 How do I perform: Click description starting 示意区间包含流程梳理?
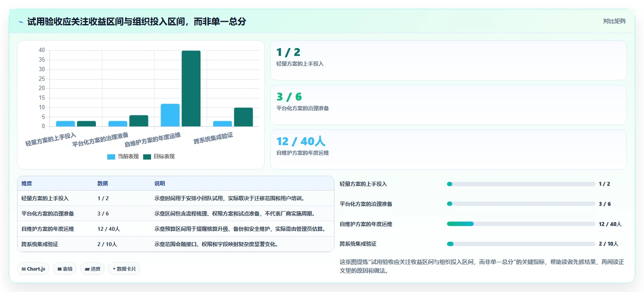(234, 214)
